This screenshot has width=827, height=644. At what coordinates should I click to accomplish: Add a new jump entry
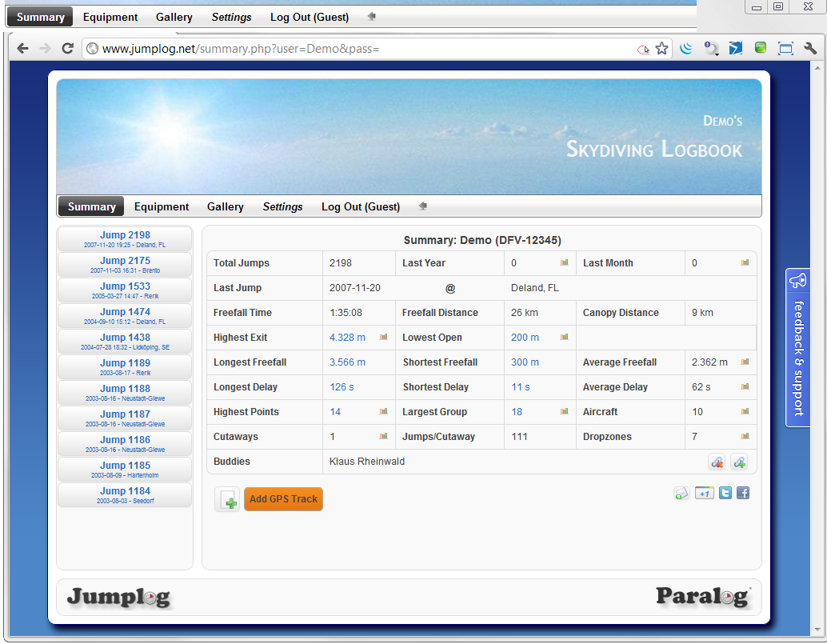pyautogui.click(x=227, y=498)
